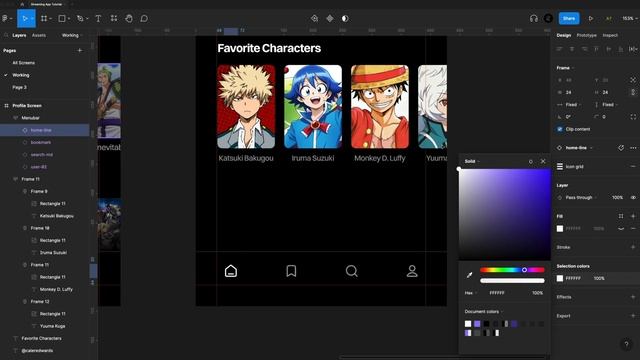
Task: Select the Text tool
Action: pyautogui.click(x=98, y=18)
